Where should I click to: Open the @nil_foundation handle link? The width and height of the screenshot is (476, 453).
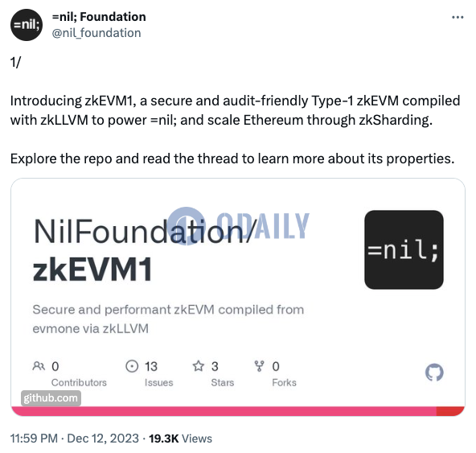96,33
